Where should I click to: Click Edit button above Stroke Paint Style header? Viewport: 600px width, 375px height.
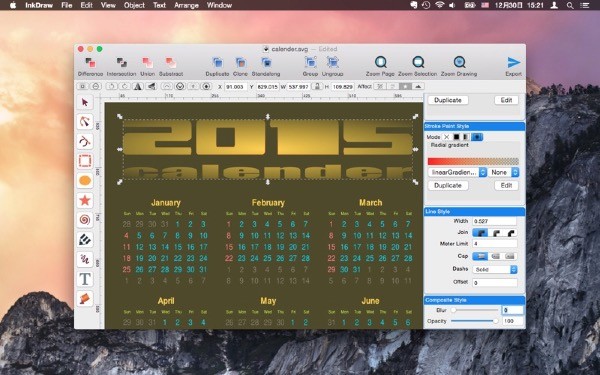506,100
